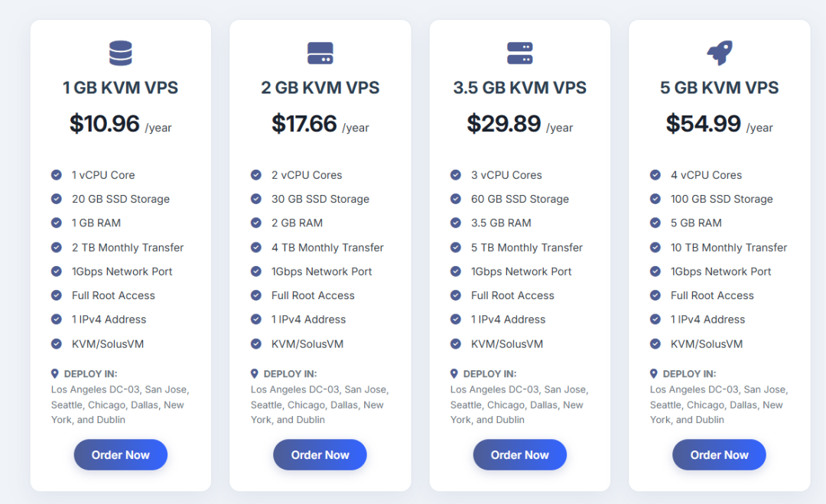This screenshot has height=504, width=826.
Task: Click the location pin icon in the 5 GB plan
Action: point(654,373)
